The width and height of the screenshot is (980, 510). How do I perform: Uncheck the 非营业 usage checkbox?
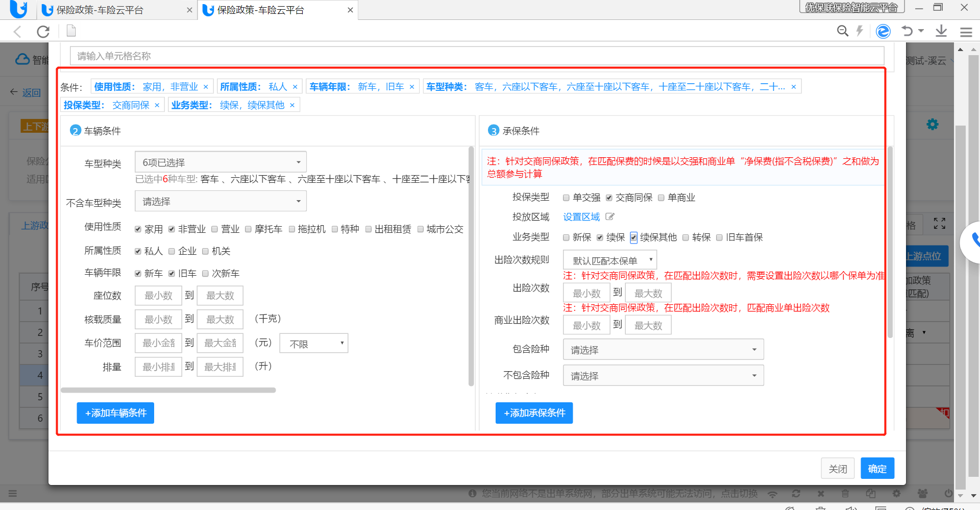coord(171,229)
